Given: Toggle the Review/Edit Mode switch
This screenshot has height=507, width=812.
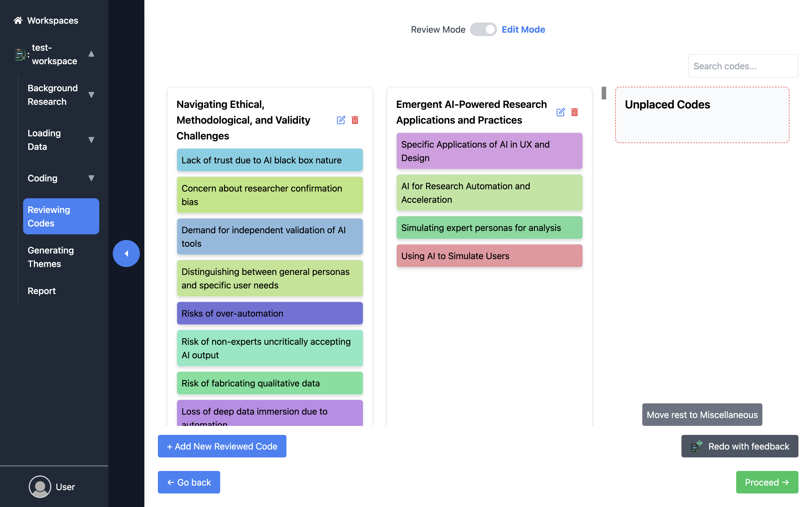Looking at the screenshot, I should (x=483, y=30).
